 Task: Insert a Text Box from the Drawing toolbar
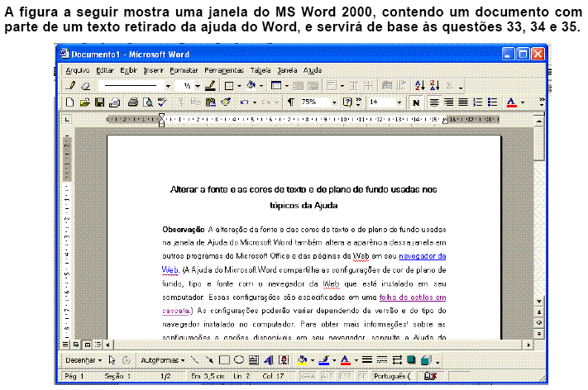point(254,360)
